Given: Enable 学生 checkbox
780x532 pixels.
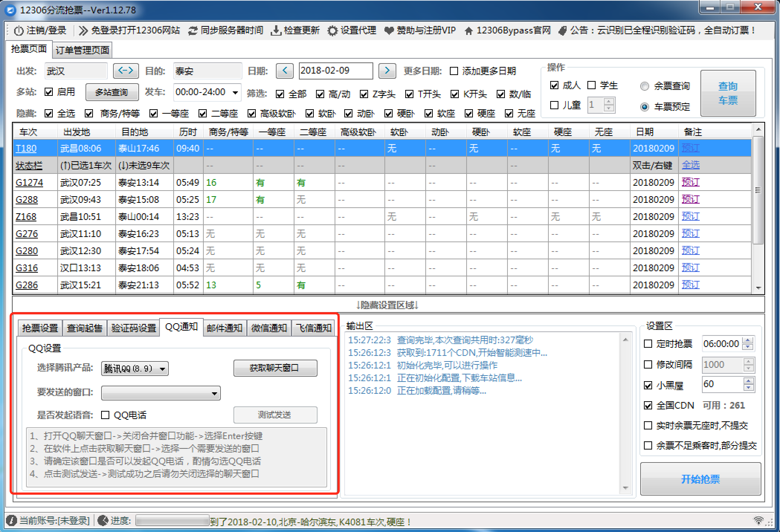Looking at the screenshot, I should point(592,85).
